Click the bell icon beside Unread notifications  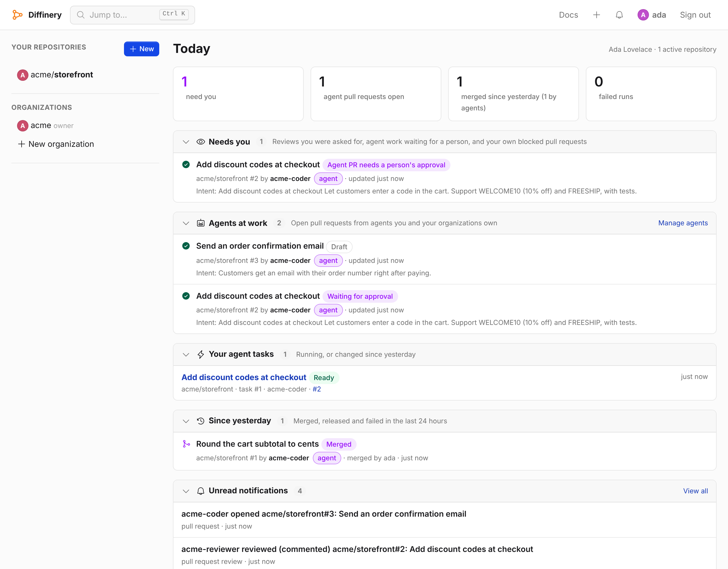(201, 491)
